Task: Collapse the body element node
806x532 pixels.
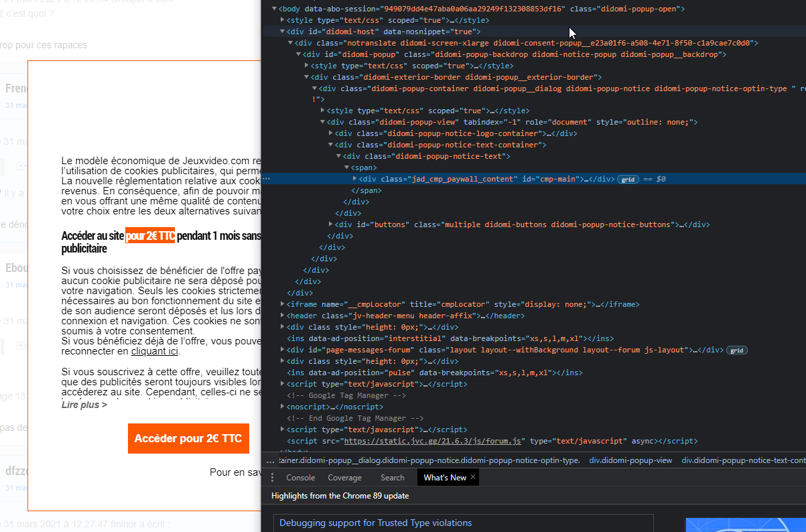Action: point(273,9)
